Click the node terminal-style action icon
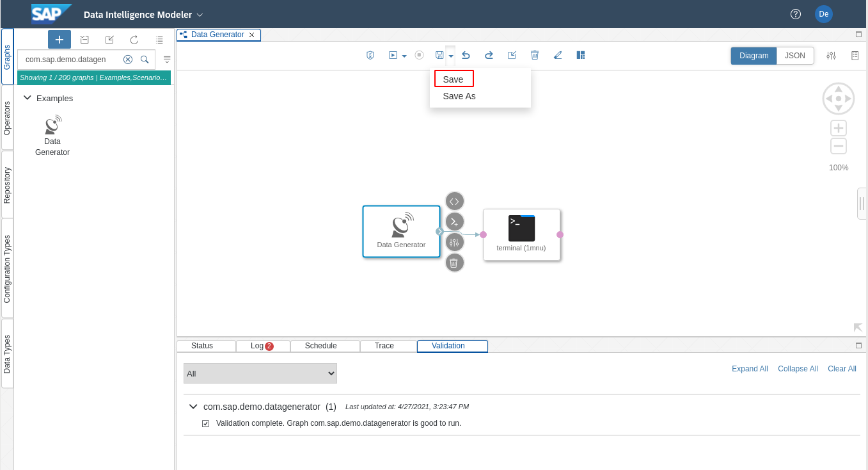868x470 pixels. point(455,222)
